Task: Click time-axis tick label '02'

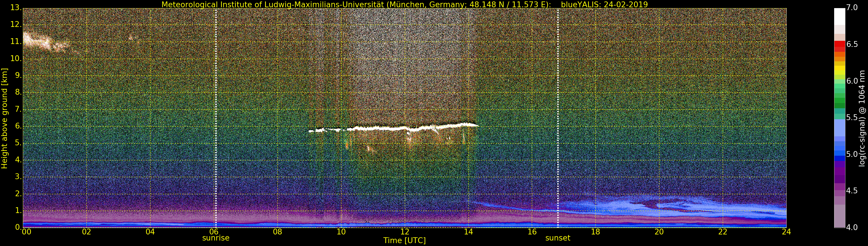Action: (x=87, y=232)
